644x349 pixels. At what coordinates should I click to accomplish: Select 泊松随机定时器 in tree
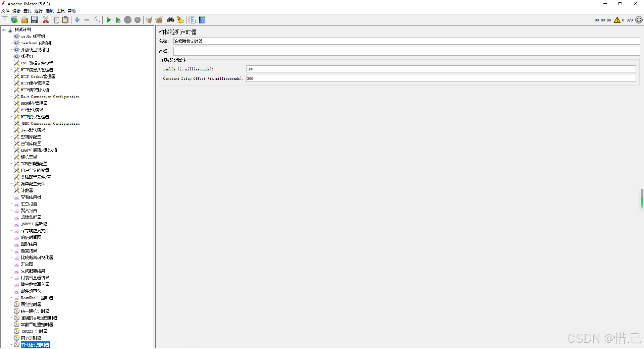(x=35, y=345)
